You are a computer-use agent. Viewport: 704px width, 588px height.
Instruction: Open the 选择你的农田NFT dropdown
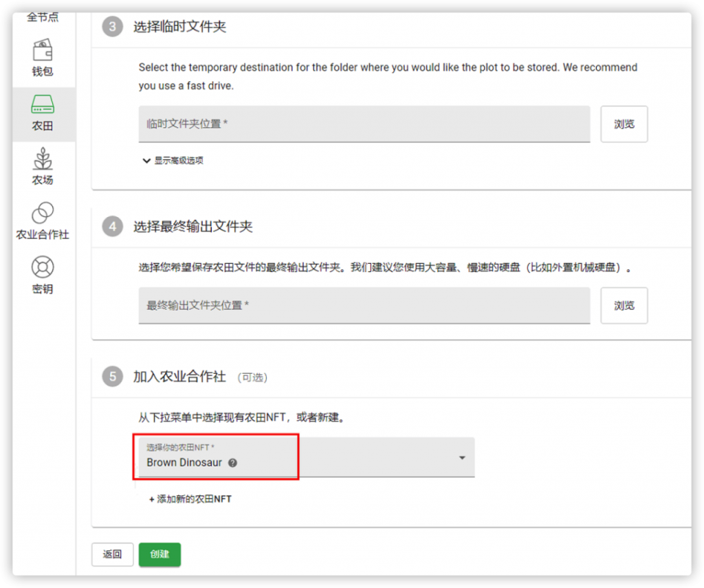click(x=306, y=457)
